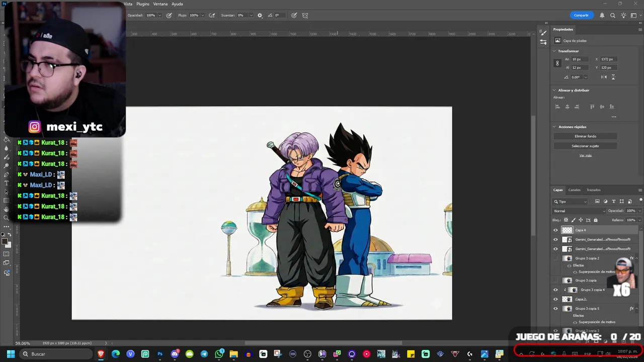This screenshot has height=362, width=644.
Task: Open Brave browser from the taskbar
Action: click(x=101, y=354)
